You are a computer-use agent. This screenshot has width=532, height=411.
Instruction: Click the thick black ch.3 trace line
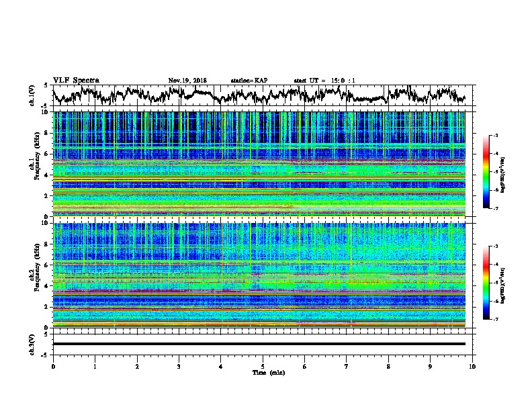pyautogui.click(x=259, y=344)
